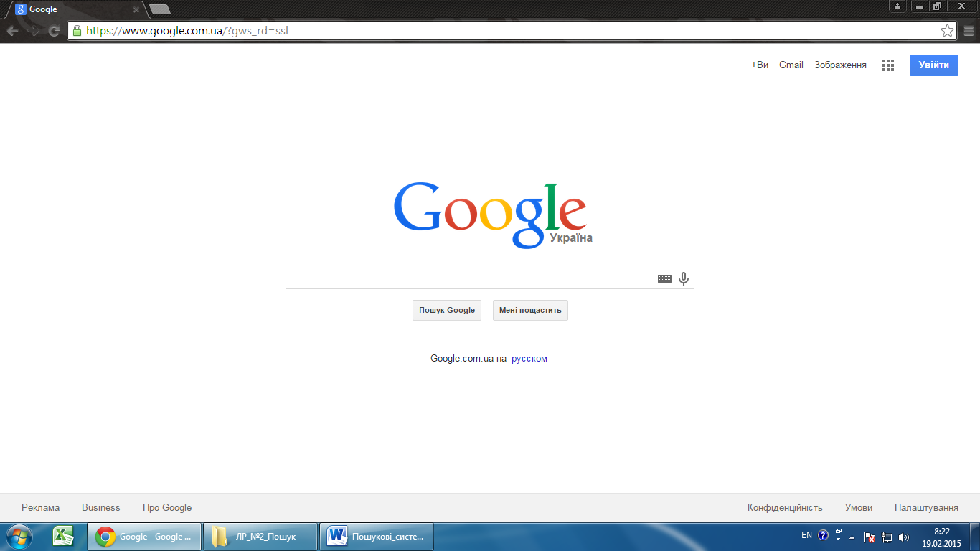Click the volume speaker tray icon
Viewport: 980px width, 551px height.
pos(904,537)
